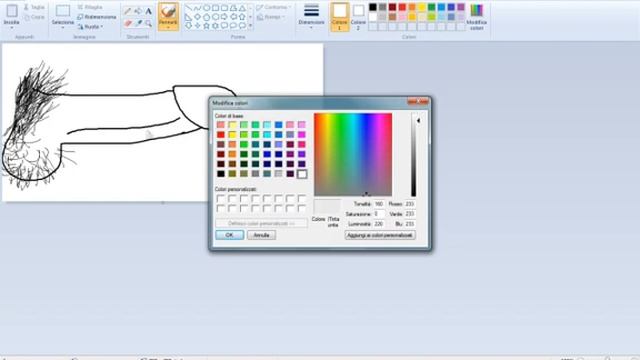
Task: Click the Rosso value field
Action: point(410,204)
